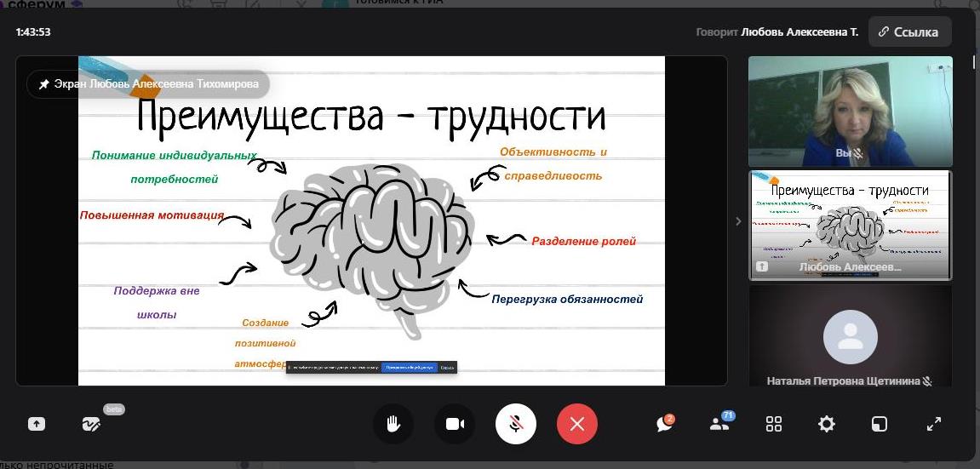Switch to grid view layout

774,424
